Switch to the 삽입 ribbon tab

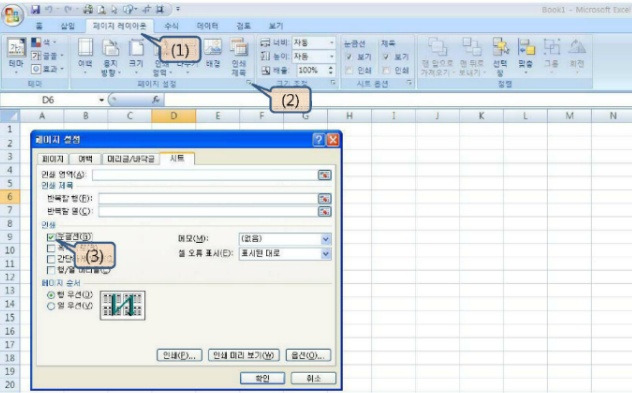pyautogui.click(x=67, y=26)
